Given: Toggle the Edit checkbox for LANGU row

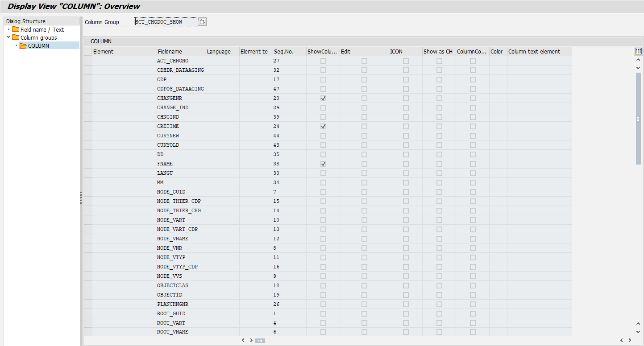Looking at the screenshot, I should click(364, 173).
